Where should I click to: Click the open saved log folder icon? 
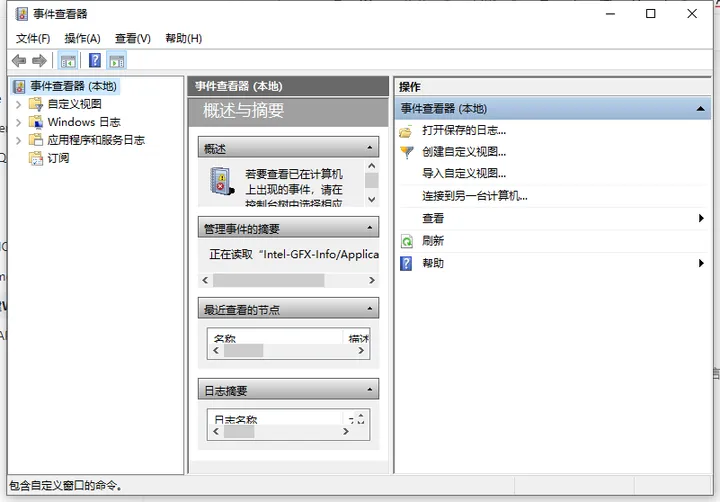(406, 131)
